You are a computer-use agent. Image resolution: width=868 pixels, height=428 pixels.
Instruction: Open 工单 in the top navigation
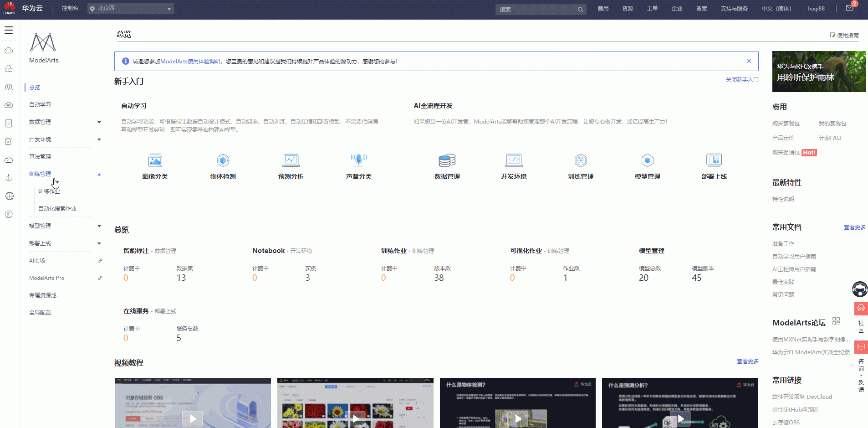(652, 9)
